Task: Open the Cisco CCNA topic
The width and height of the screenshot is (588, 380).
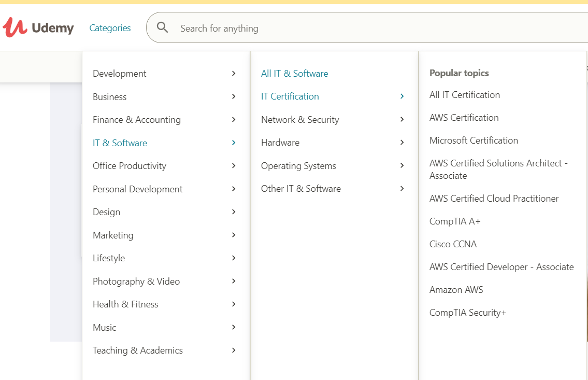Action: point(453,244)
